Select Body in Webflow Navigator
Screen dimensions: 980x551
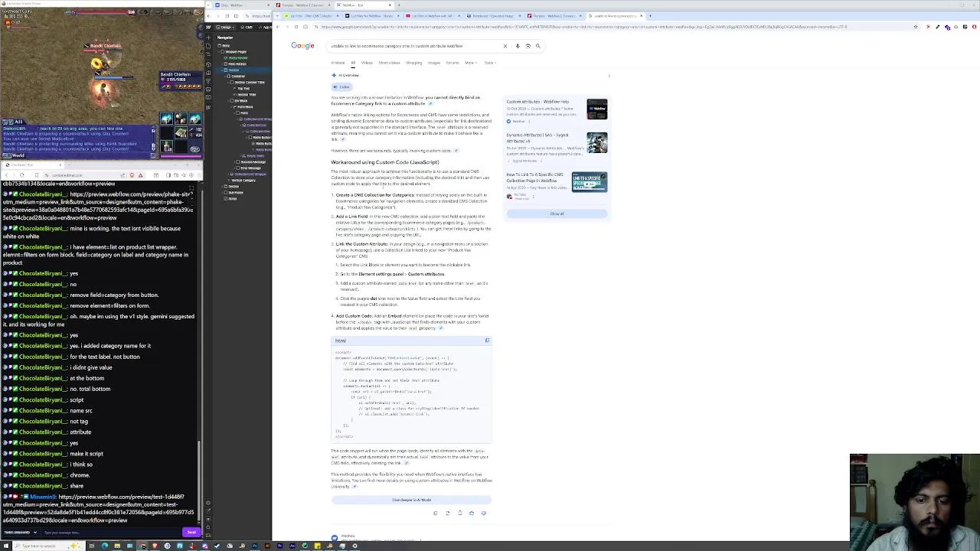pyautogui.click(x=224, y=45)
